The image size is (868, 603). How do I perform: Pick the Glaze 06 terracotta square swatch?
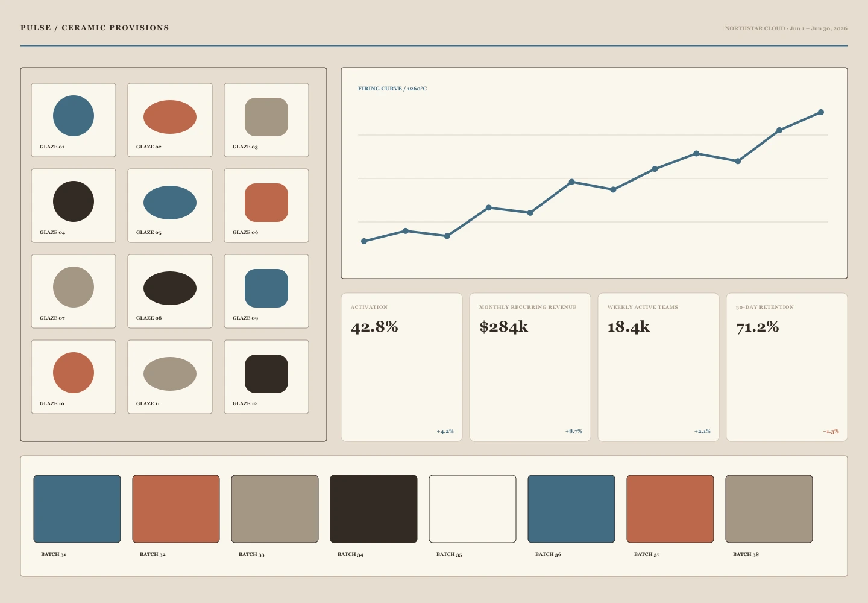266,203
